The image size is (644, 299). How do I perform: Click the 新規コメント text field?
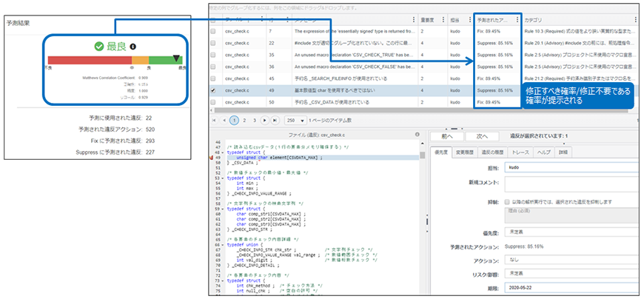(570, 184)
